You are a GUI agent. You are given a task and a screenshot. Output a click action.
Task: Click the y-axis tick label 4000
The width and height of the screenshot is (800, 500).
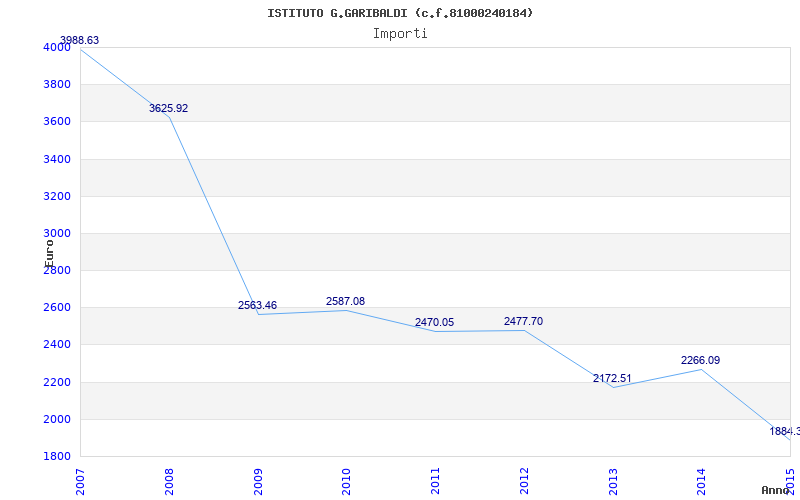[x=57, y=47]
